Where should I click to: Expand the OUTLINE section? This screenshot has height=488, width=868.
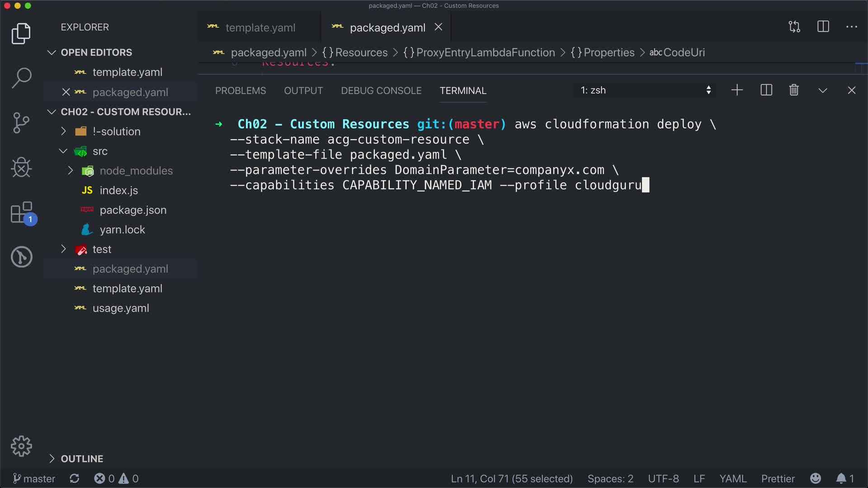click(x=82, y=459)
